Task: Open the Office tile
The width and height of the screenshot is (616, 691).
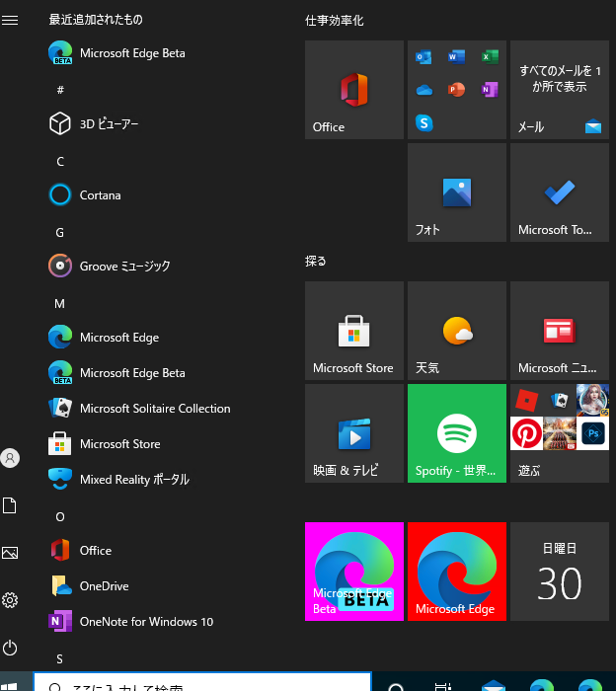Action: point(354,90)
